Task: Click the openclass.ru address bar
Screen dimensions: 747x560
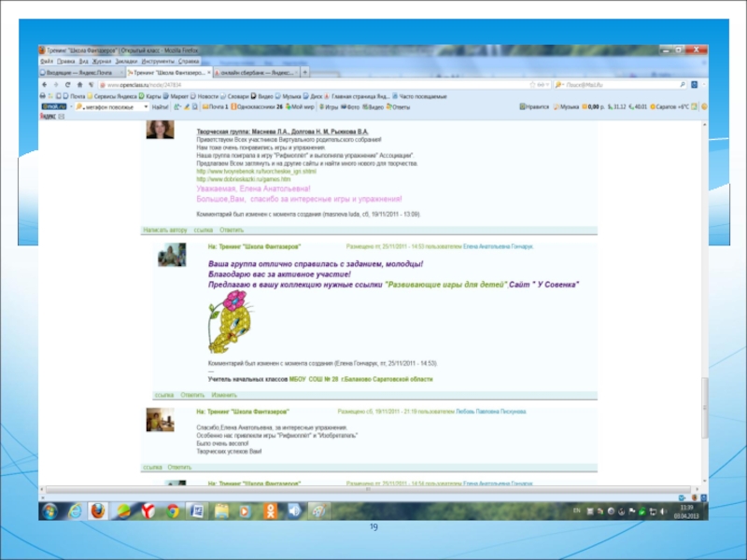Action: [315, 85]
